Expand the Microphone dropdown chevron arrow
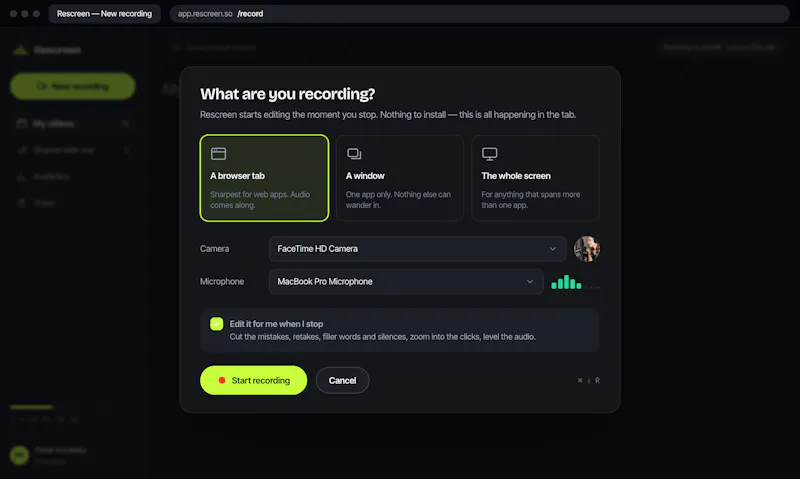 coord(530,282)
